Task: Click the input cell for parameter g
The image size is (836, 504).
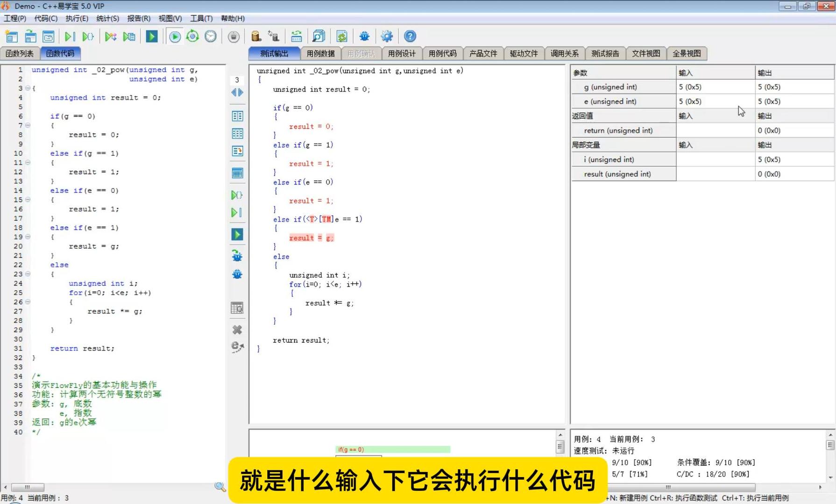Action: point(716,87)
